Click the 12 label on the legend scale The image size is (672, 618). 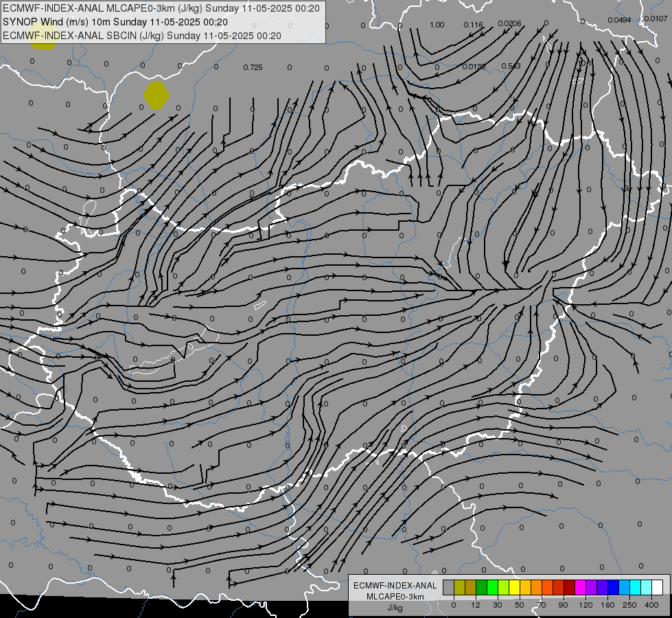click(476, 605)
